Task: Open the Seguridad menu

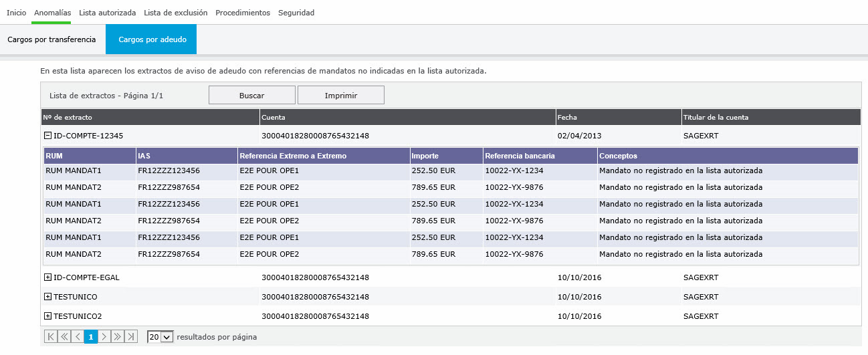Action: pyautogui.click(x=296, y=13)
